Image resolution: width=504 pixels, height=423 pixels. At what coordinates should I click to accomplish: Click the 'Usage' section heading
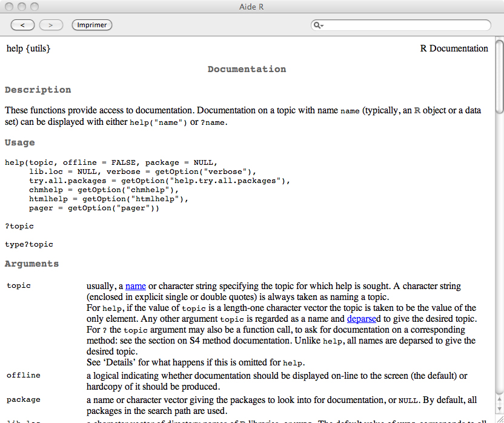(19, 143)
